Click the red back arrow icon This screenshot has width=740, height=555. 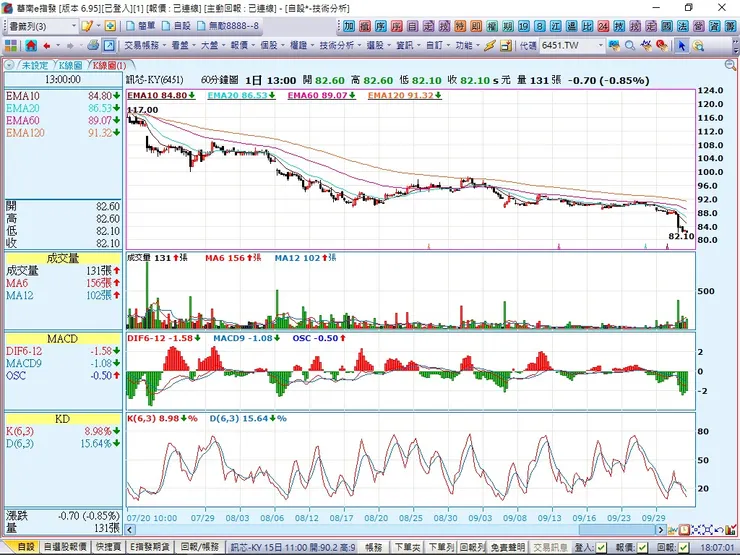[x=47, y=46]
